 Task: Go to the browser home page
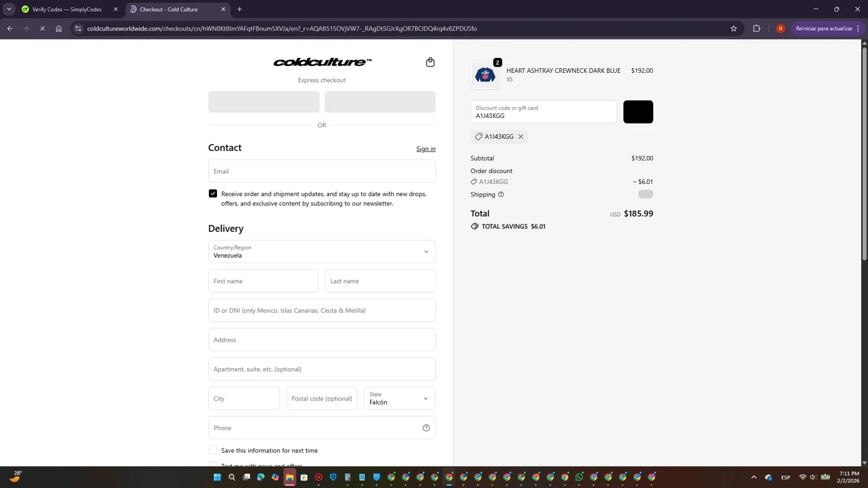[x=58, y=28]
